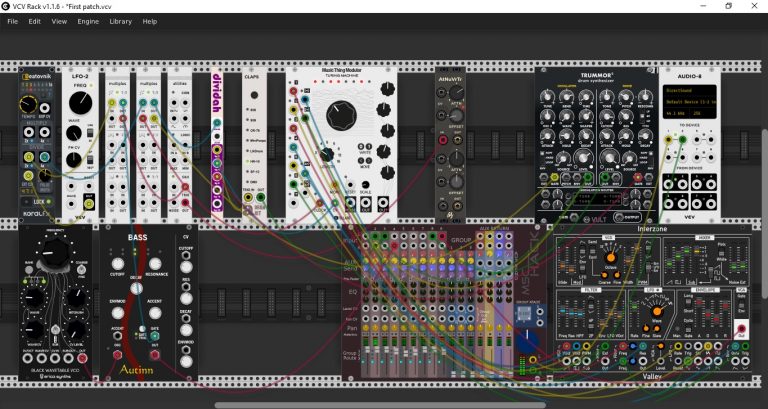Screen dimensions: 768x409
Task: Click the Trummor RESONANCE knob
Action: coord(646,96)
